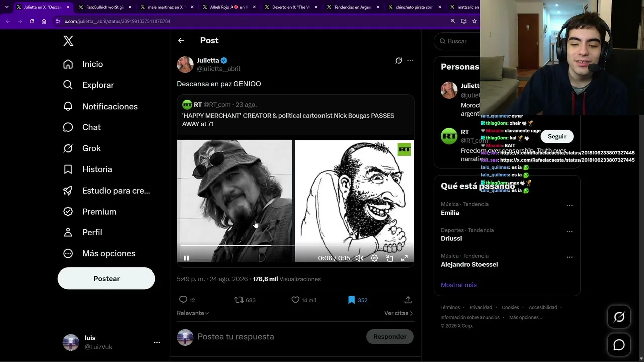This screenshot has width=644, height=362.
Task: Open picture-in-picture icon in the video controls
Action: (389, 258)
